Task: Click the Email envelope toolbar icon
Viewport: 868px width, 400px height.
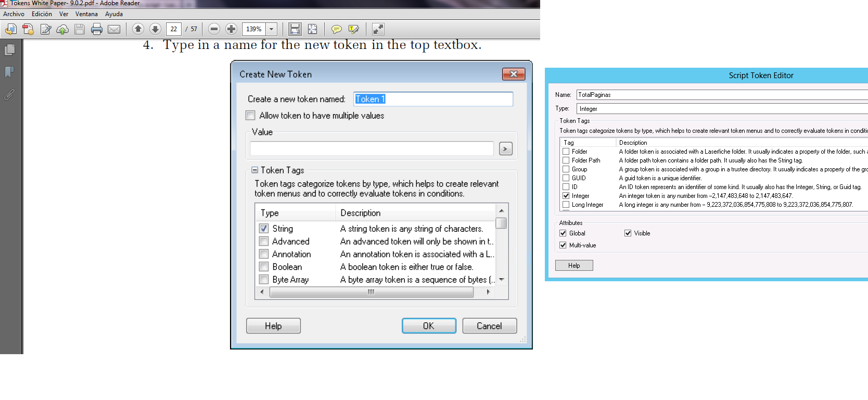Action: click(x=114, y=29)
